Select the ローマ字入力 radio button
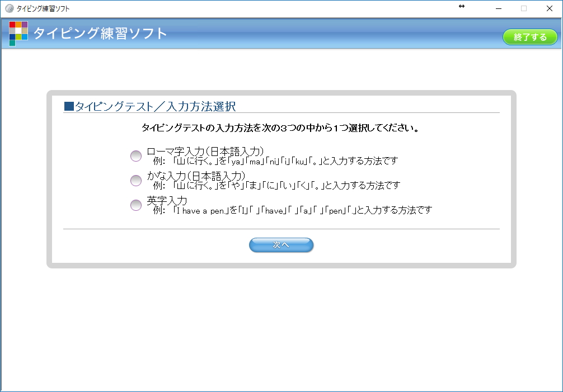The height and width of the screenshot is (392, 563). click(135, 156)
